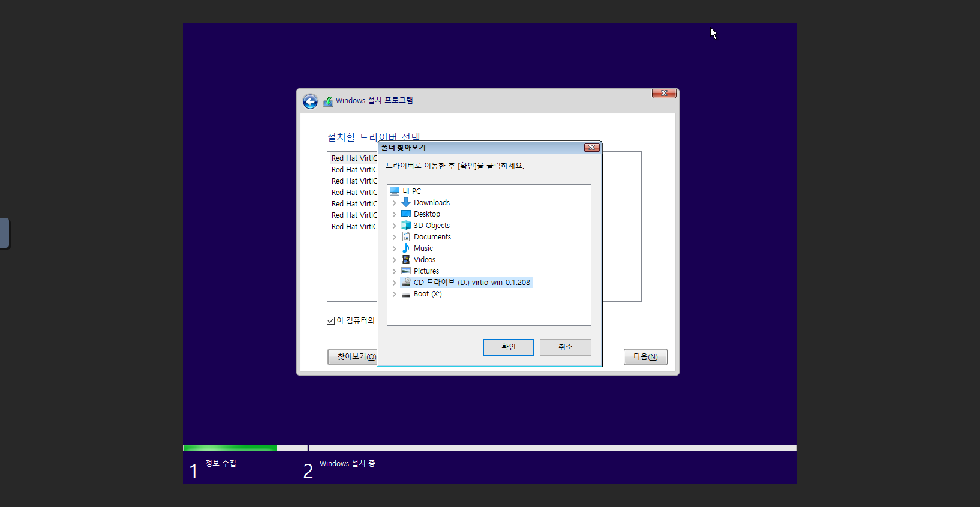Click the CD drive (D:) disc icon
The height and width of the screenshot is (507, 980).
pyautogui.click(x=406, y=282)
